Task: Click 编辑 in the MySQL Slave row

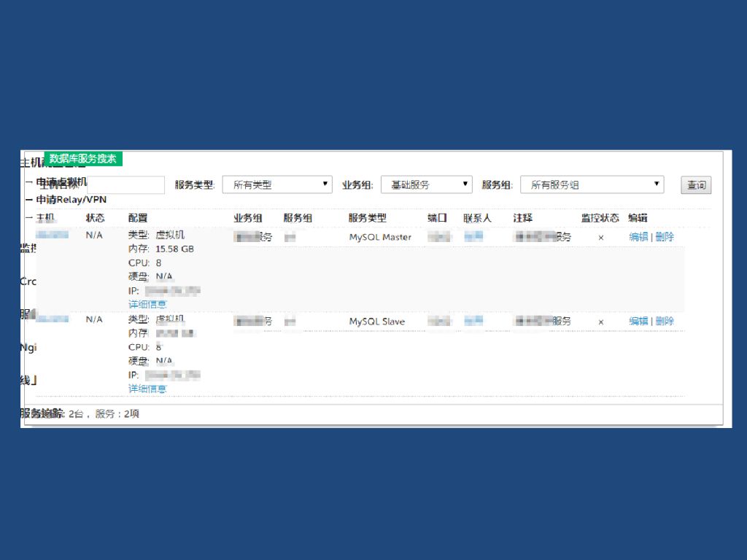Action: tap(638, 321)
